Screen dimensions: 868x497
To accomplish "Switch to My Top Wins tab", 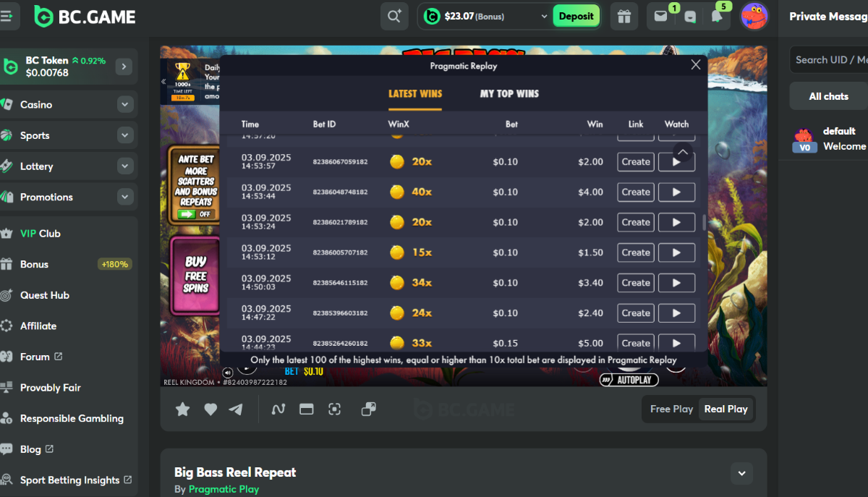I will 509,93.
